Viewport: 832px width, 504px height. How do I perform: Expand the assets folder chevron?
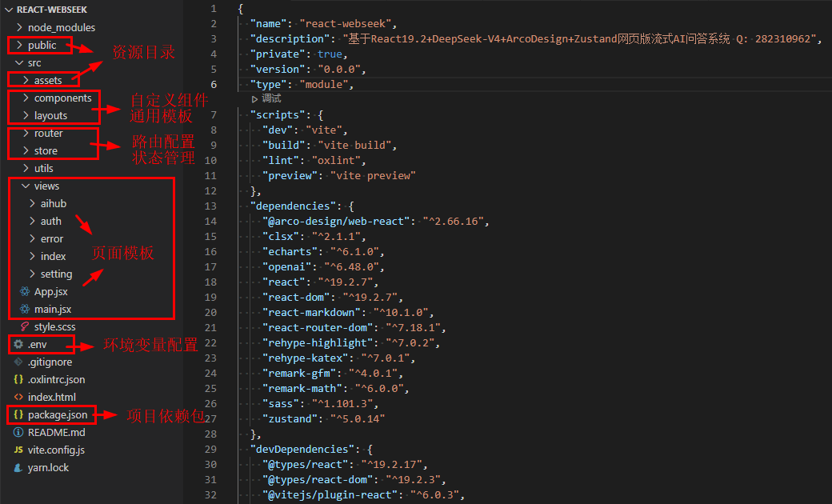click(26, 80)
